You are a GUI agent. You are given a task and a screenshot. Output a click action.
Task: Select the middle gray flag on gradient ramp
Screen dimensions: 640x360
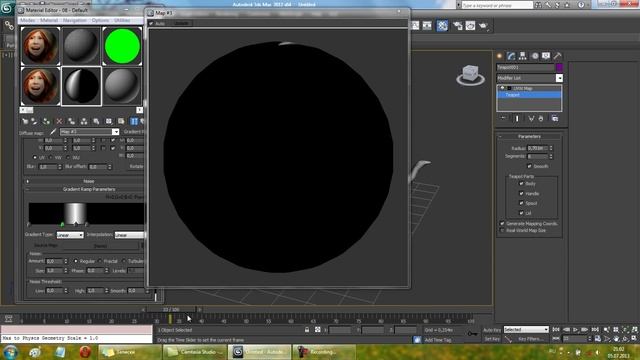pyautogui.click(x=76, y=224)
